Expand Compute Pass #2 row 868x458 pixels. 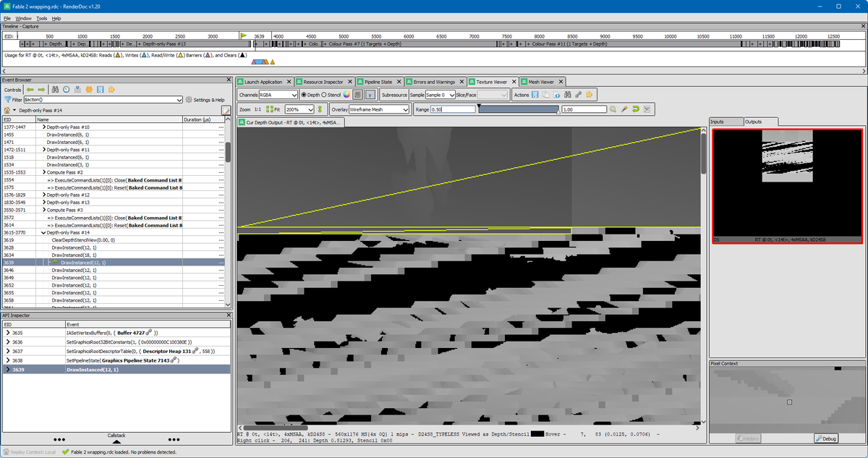coord(44,172)
